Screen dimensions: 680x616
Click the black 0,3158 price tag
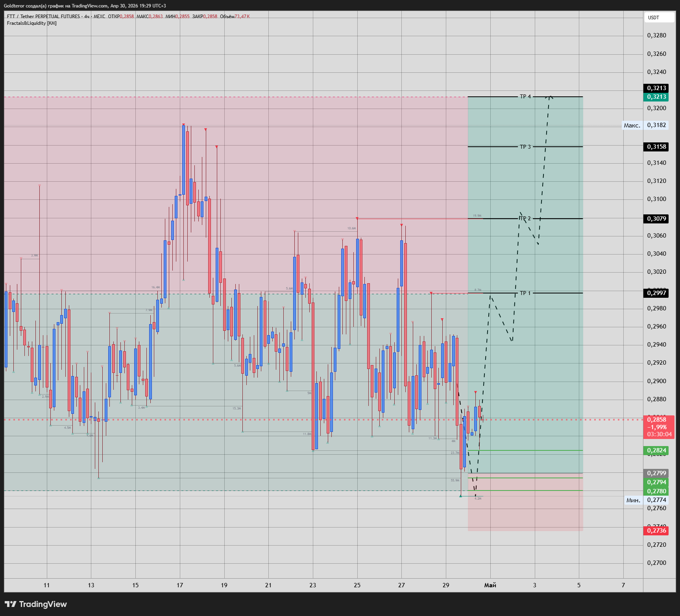coord(656,147)
